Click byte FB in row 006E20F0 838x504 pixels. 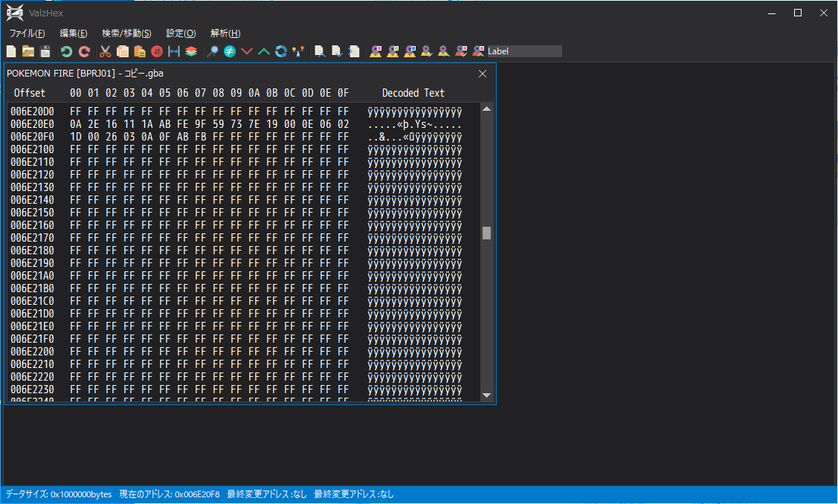[x=201, y=137]
